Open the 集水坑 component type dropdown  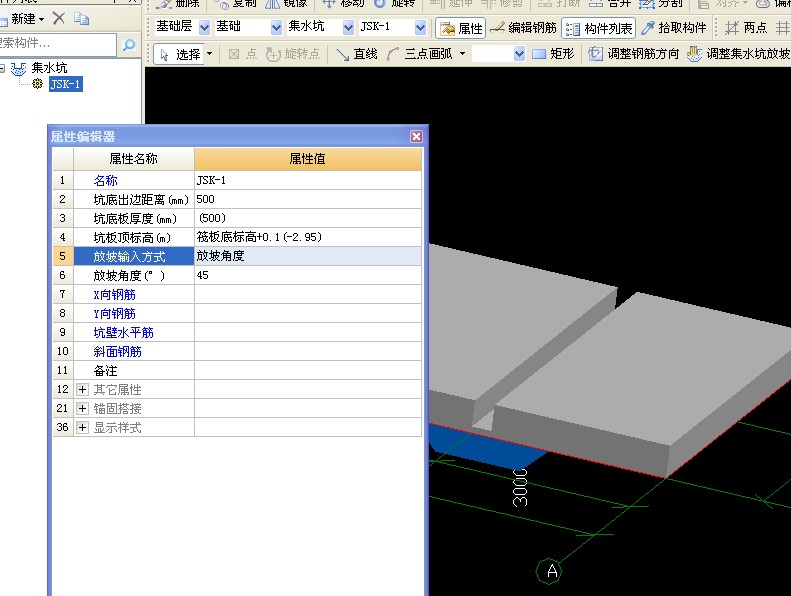(x=348, y=28)
